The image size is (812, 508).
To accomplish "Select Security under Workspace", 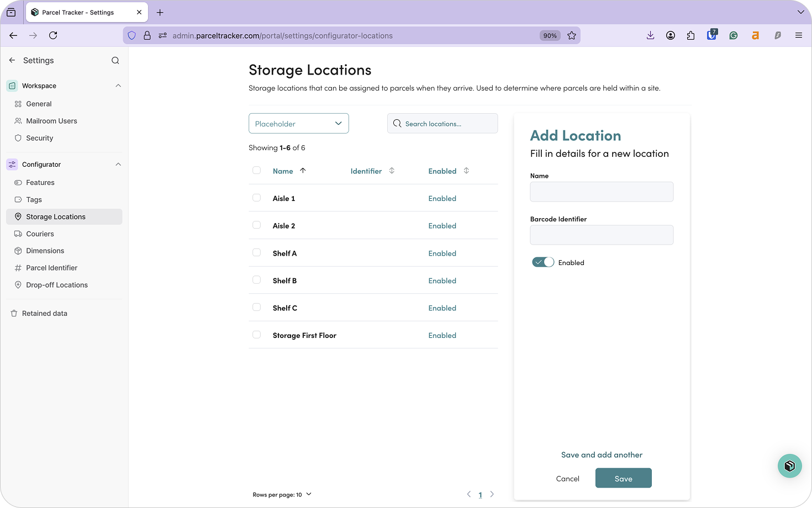I will [x=39, y=137].
